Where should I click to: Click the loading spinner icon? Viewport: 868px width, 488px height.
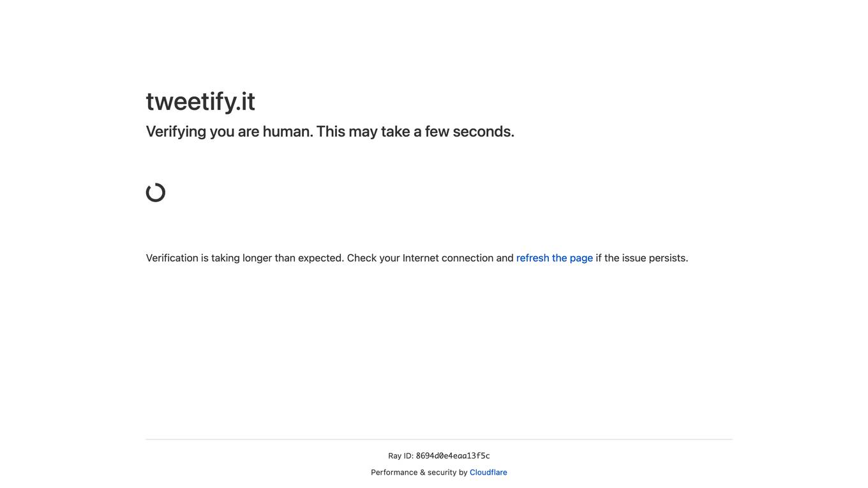pyautogui.click(x=156, y=192)
